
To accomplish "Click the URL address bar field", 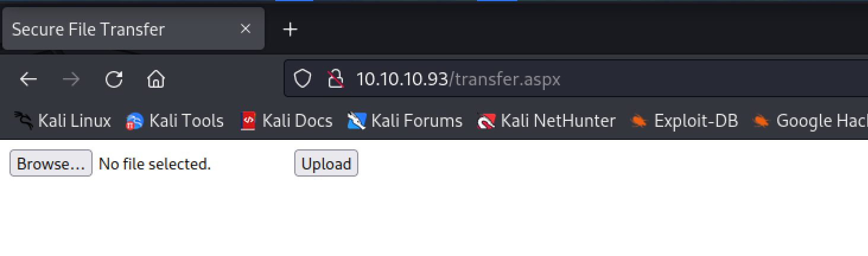I will [576, 79].
